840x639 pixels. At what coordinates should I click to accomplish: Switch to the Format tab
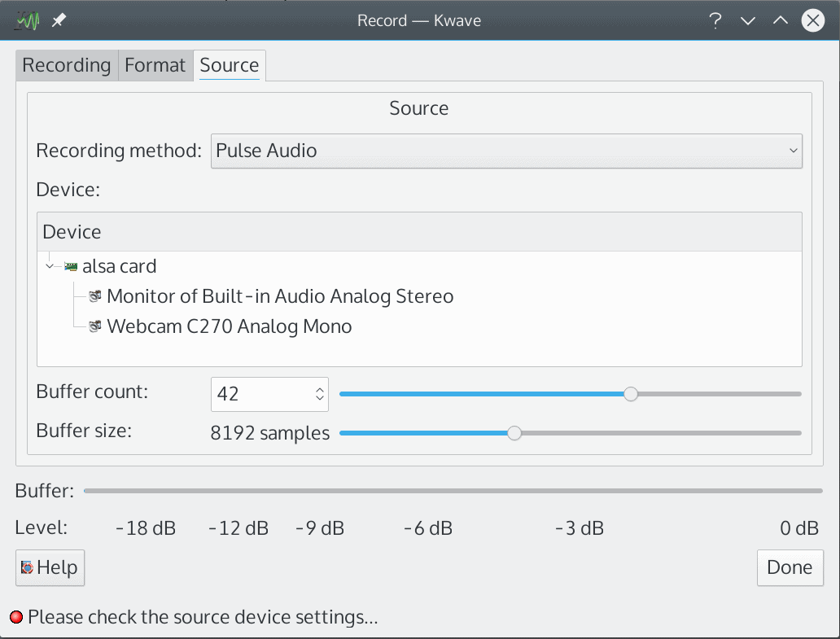click(155, 65)
